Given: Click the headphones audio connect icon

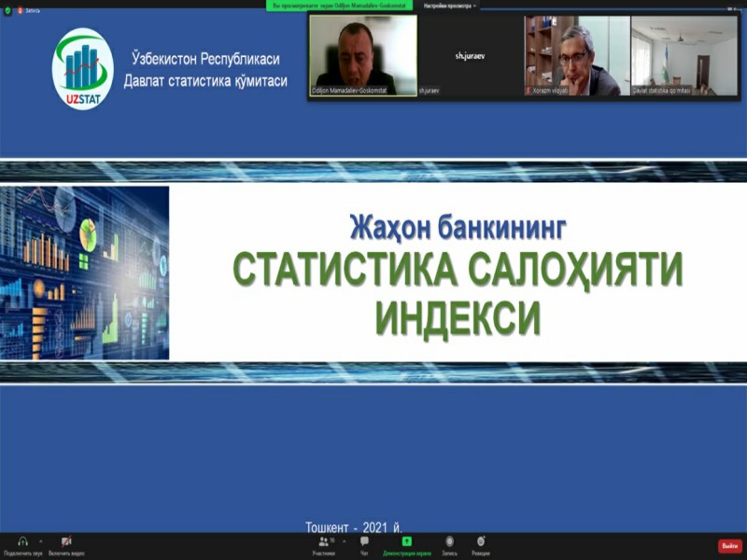Looking at the screenshot, I should 22,542.
